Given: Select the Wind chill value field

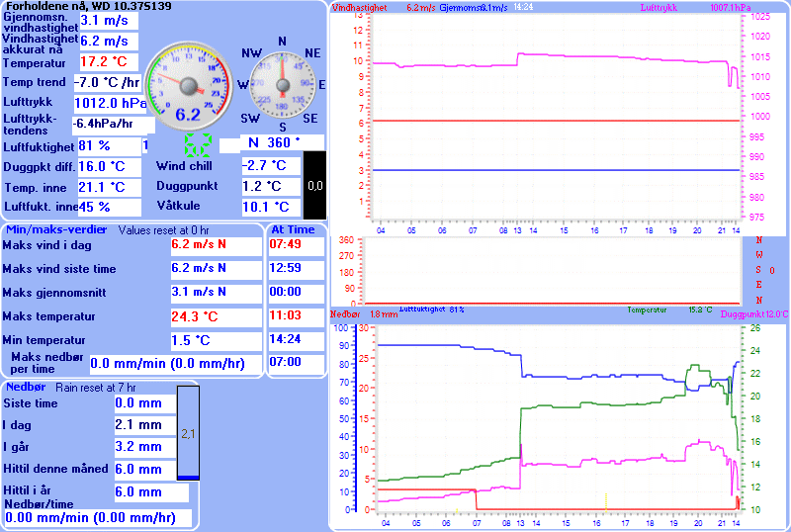Looking at the screenshot, I should (x=271, y=165).
